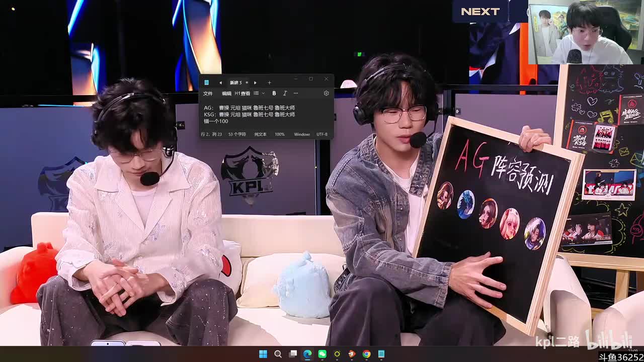Open the 文件 menu
The height and width of the screenshot is (362, 644).
click(208, 93)
